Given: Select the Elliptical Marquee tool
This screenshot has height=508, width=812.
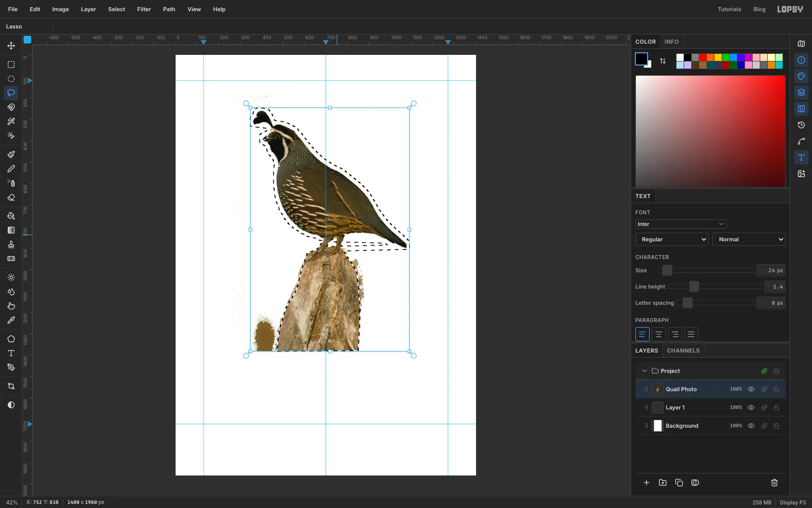Looking at the screenshot, I should (x=11, y=79).
